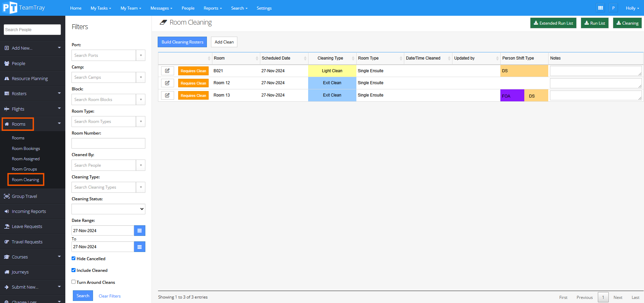Open the Search Room Types dropdown
This screenshot has width=644, height=303.
click(108, 122)
